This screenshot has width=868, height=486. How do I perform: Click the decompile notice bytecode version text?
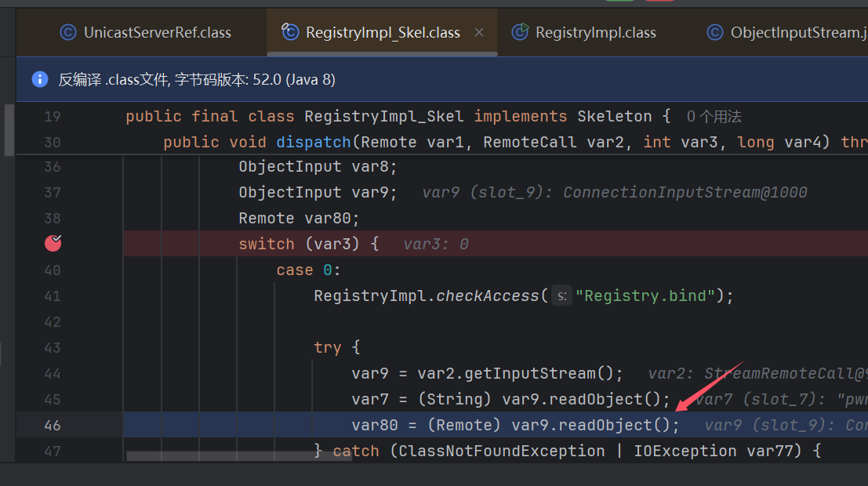point(197,80)
